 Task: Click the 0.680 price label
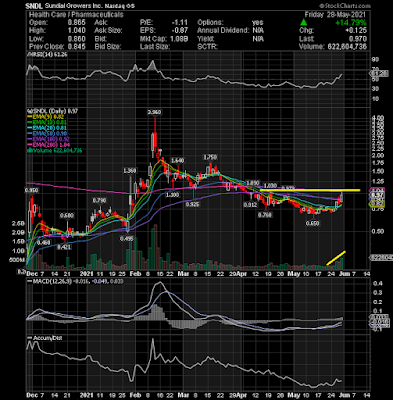click(66, 216)
